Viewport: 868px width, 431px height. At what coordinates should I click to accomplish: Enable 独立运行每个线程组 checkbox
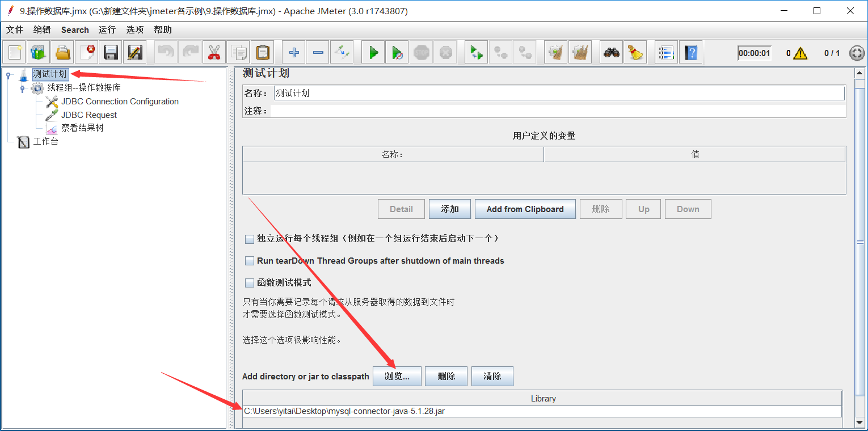tap(249, 239)
